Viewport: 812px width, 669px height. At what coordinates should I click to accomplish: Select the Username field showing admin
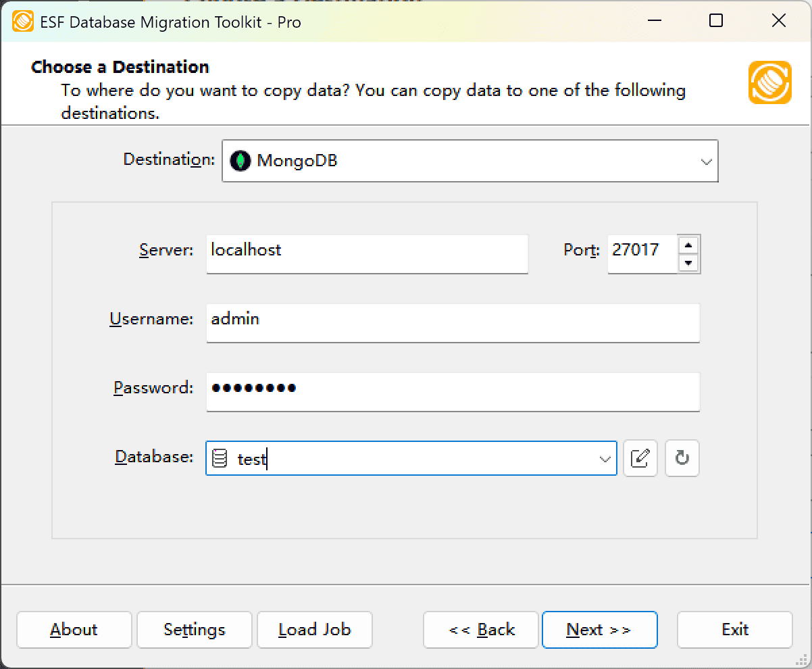[453, 323]
